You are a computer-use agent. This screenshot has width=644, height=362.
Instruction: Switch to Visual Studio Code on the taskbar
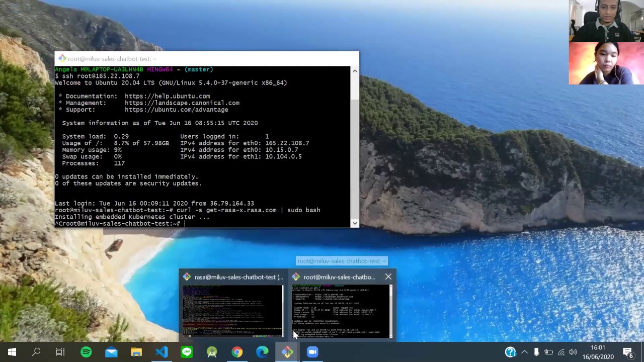coord(162,352)
